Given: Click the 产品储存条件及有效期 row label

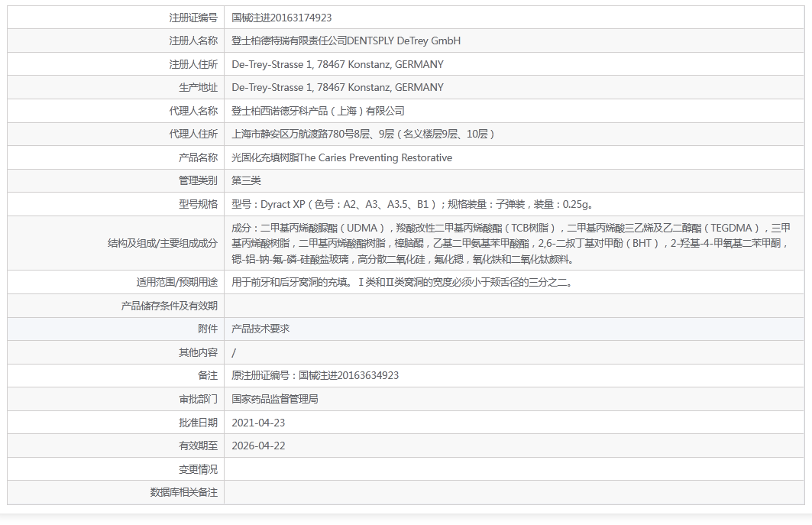Looking at the screenshot, I should tap(170, 306).
